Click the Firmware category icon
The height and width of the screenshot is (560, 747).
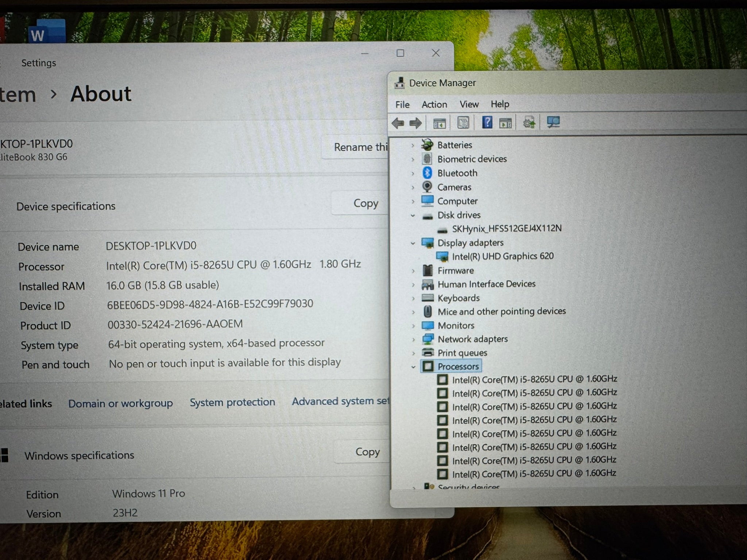click(427, 271)
